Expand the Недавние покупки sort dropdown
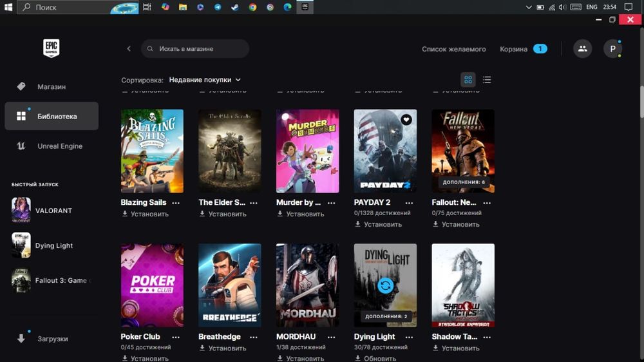The width and height of the screenshot is (644, 362). tap(205, 80)
